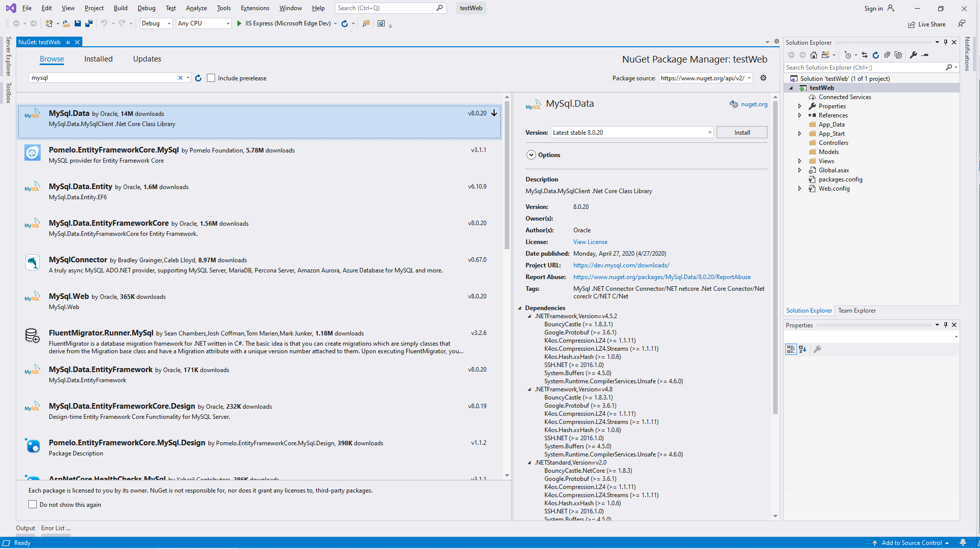Expand References node in Solution Explorer

click(800, 115)
